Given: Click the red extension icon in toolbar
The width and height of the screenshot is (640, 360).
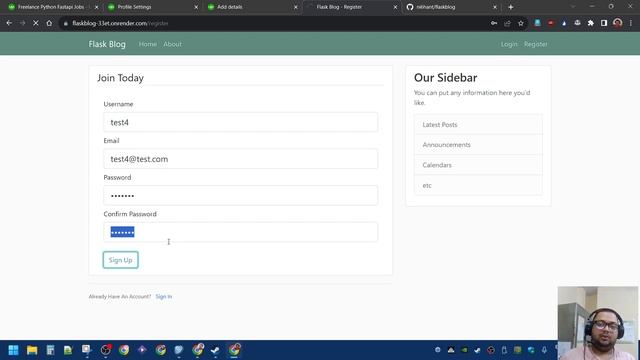Looking at the screenshot, I should pyautogui.click(x=551, y=23).
